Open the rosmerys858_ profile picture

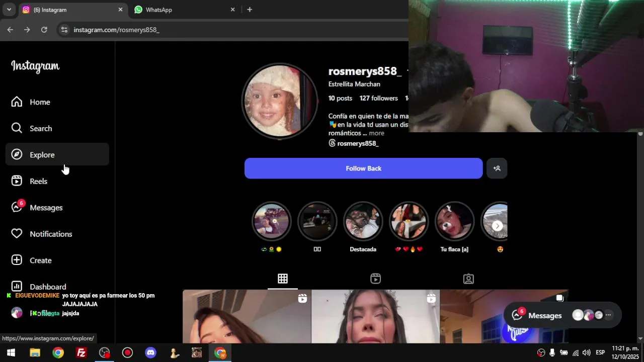tap(280, 101)
